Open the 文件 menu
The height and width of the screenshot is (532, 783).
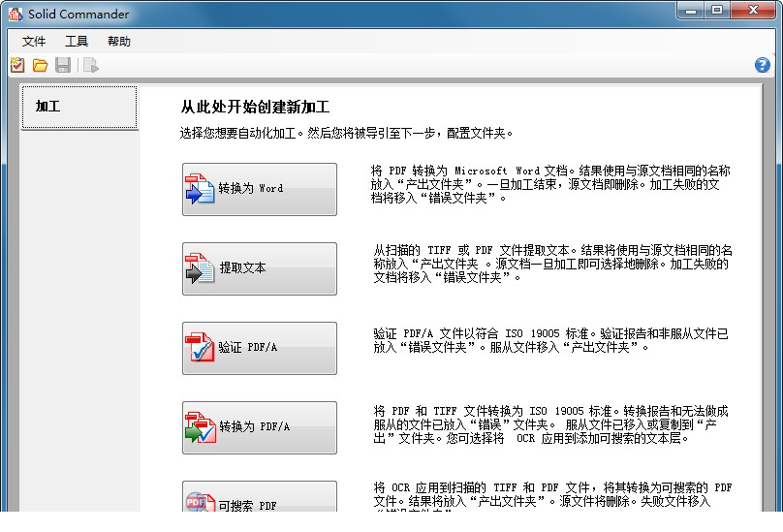(34, 41)
